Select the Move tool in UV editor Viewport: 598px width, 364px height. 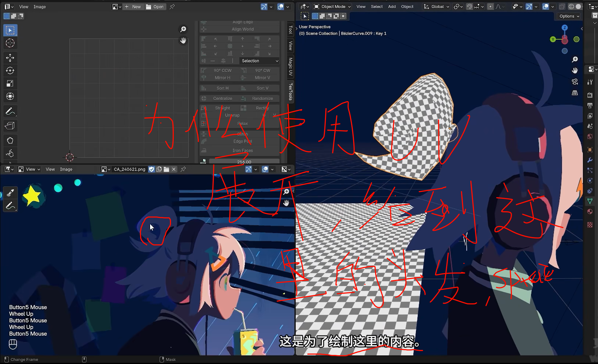point(10,58)
